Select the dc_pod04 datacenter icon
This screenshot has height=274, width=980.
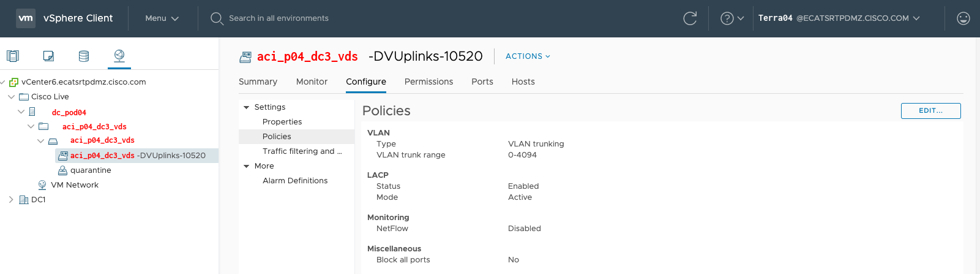[x=32, y=112]
